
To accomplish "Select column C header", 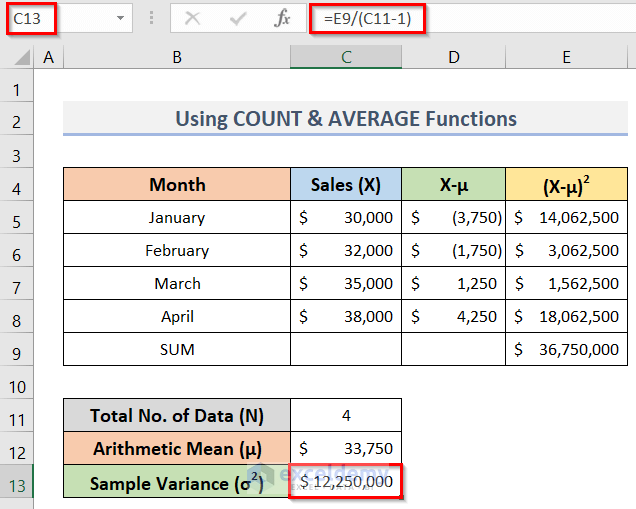I will click(x=346, y=58).
